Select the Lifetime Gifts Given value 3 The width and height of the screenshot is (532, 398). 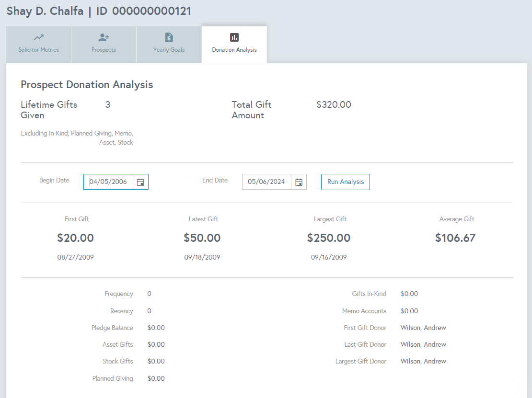coord(107,104)
